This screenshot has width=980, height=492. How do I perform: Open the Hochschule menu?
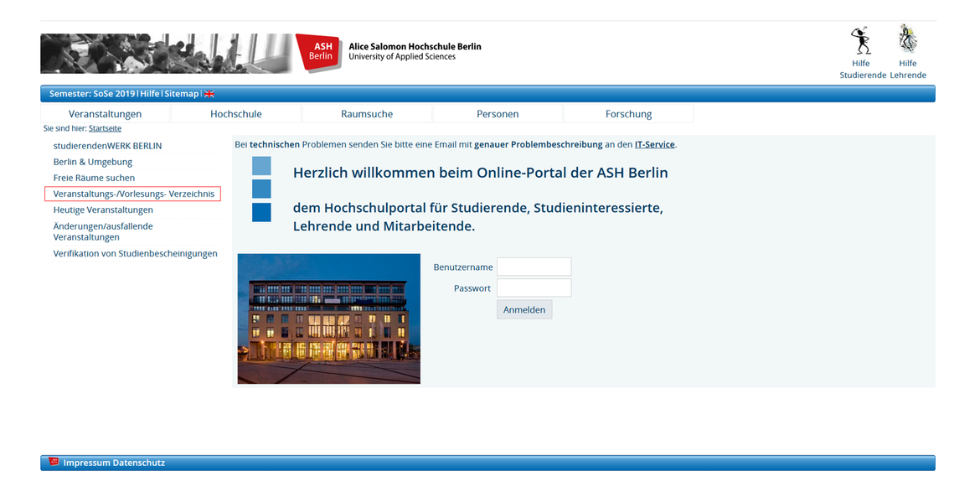[235, 113]
